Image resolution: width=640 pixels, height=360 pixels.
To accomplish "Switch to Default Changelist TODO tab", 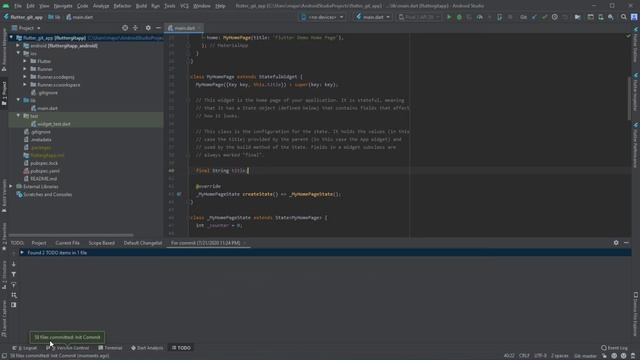I will [143, 243].
